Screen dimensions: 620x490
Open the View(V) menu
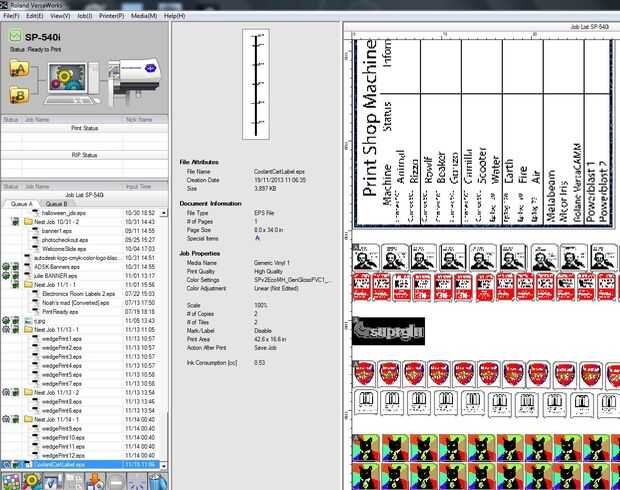pyautogui.click(x=60, y=16)
